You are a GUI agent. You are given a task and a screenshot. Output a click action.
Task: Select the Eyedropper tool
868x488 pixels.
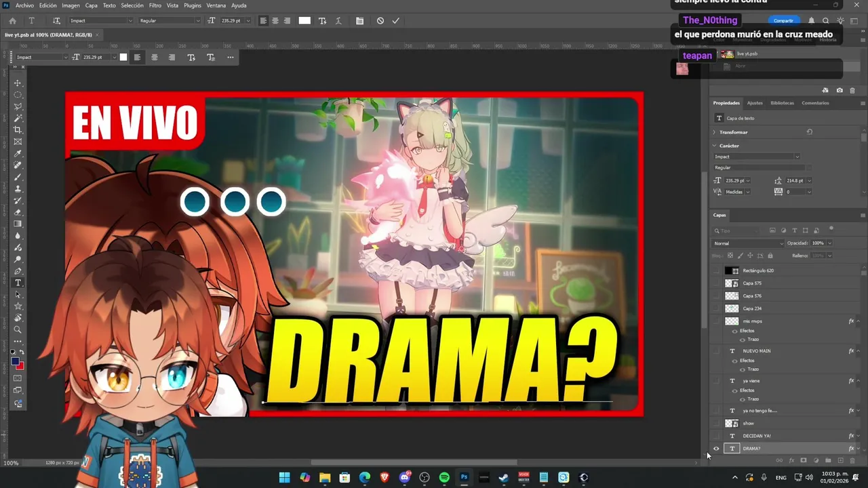[18, 154]
